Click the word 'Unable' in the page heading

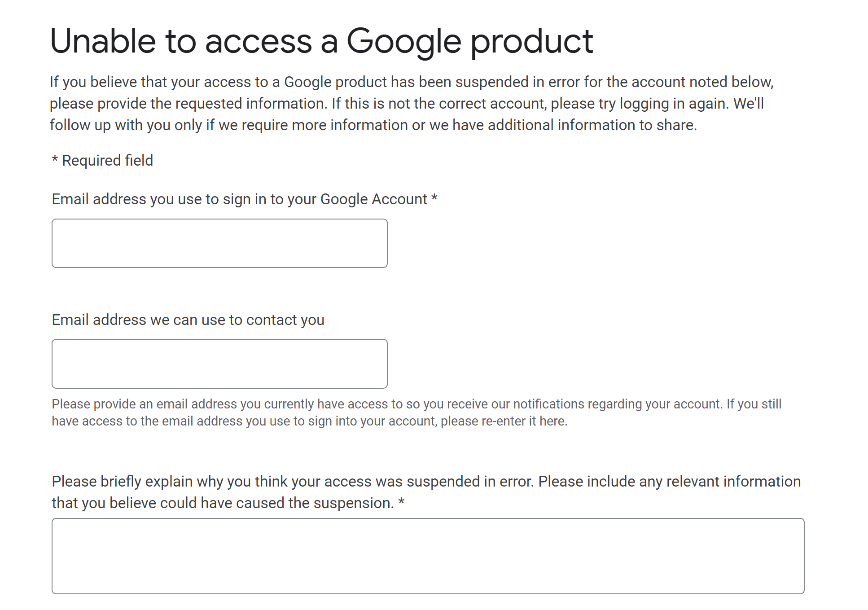pos(103,41)
